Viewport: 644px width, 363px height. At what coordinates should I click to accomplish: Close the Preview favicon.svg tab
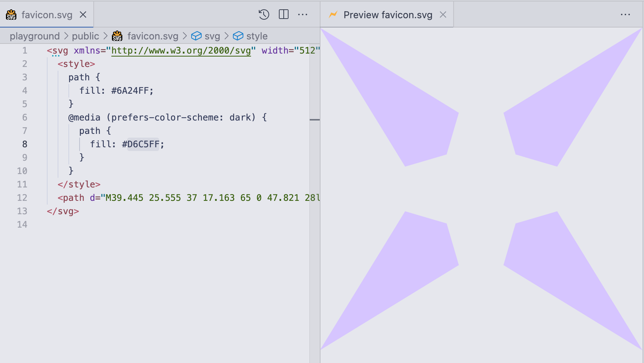[x=443, y=15]
